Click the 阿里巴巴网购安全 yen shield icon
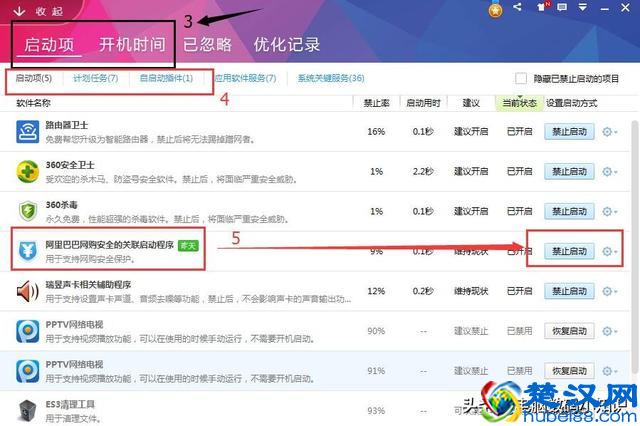640x426 pixels. (x=27, y=251)
